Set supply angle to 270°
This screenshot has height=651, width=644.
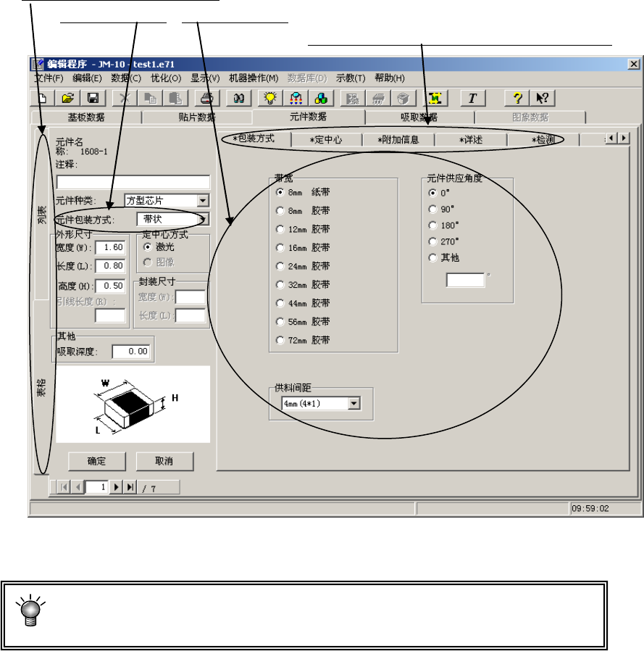(x=443, y=241)
